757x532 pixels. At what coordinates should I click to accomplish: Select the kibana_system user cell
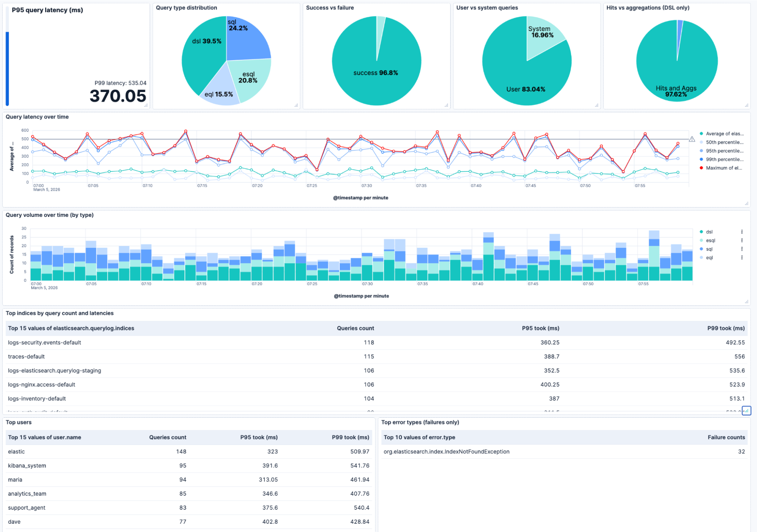(x=27, y=465)
